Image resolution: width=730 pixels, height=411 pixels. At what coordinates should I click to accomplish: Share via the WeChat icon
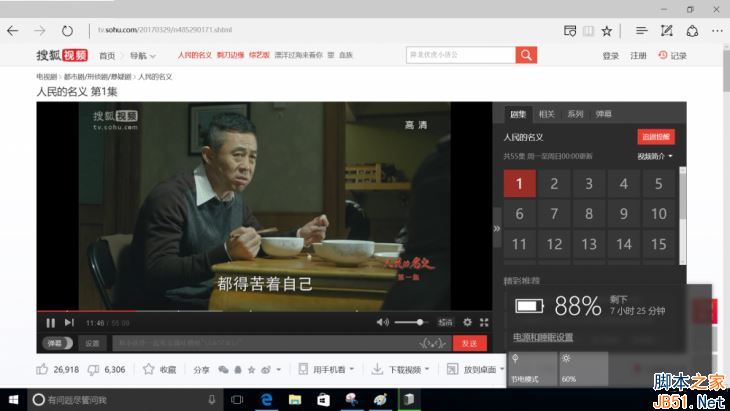point(223,370)
